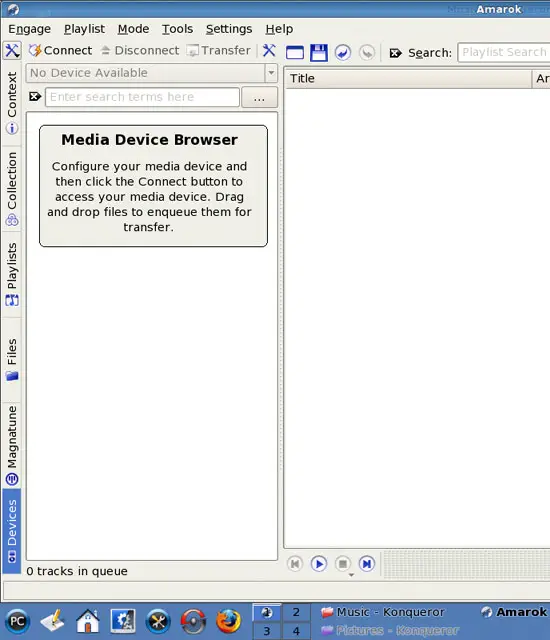
Task: Switch to the Files sidebar tab
Action: tap(12, 359)
